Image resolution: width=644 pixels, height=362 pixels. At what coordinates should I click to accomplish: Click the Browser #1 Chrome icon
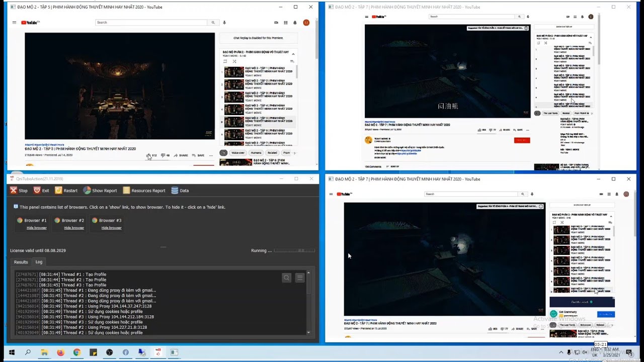tap(20, 220)
